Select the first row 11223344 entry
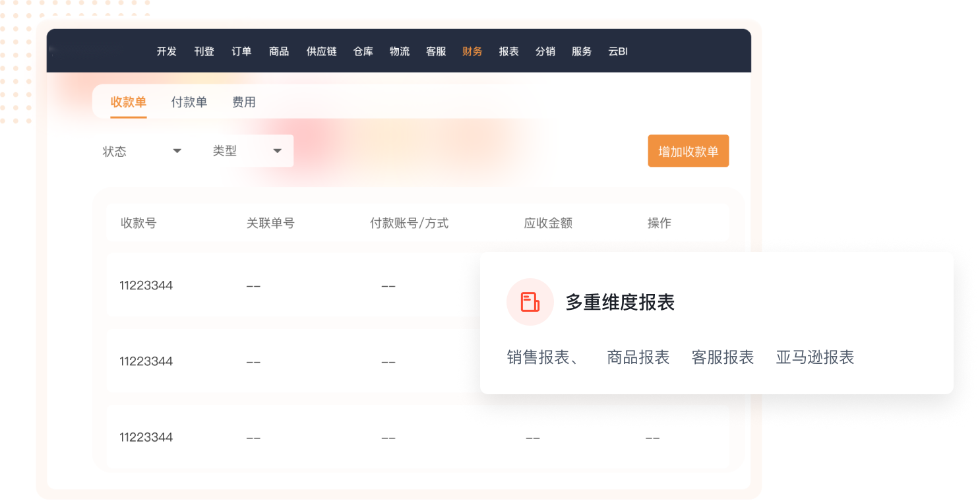 [146, 285]
